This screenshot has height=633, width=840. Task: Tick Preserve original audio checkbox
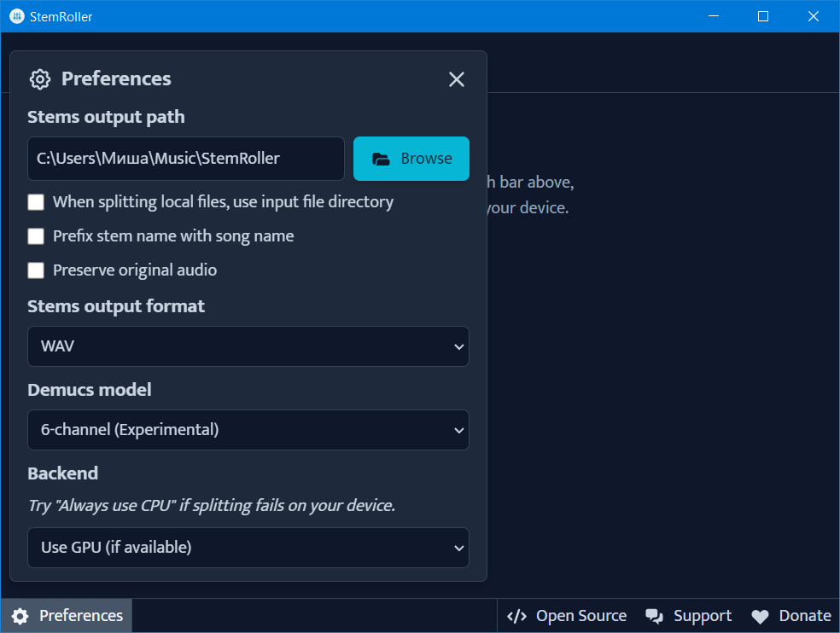[36, 270]
